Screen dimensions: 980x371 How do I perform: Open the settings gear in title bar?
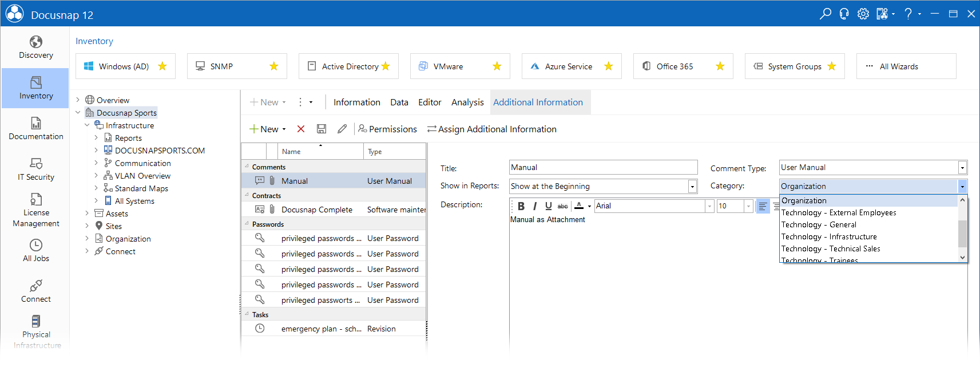[863, 14]
